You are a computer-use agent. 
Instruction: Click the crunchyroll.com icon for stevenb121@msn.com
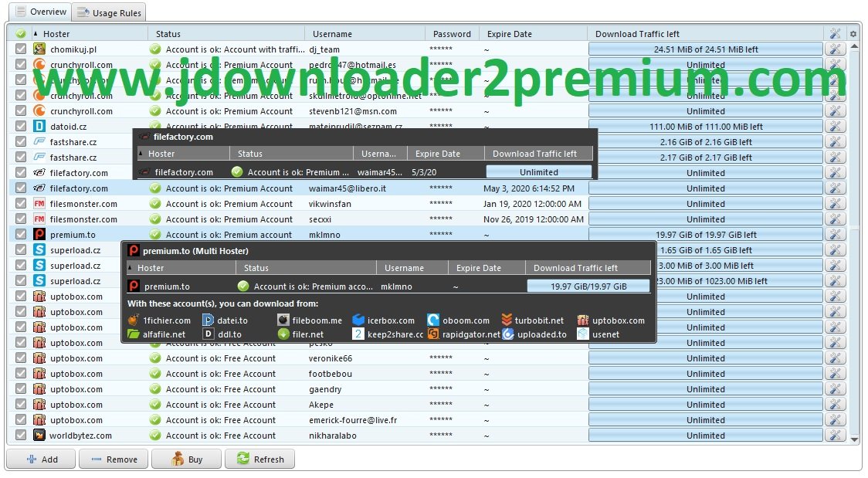click(x=39, y=110)
